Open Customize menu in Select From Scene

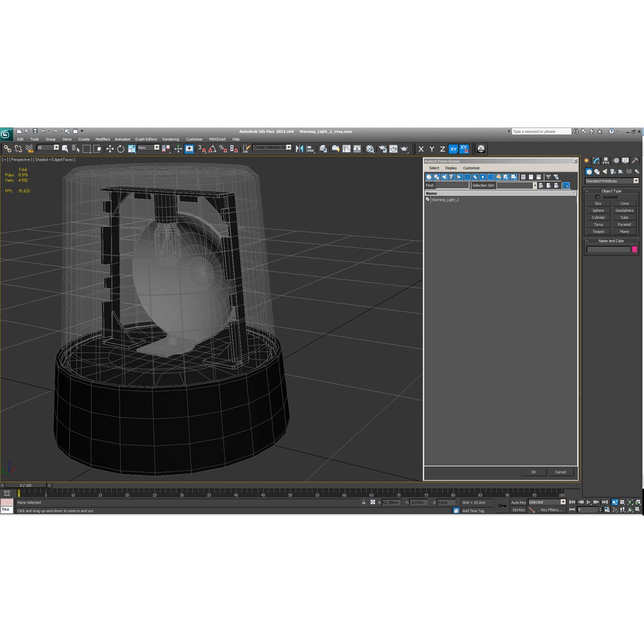471,168
